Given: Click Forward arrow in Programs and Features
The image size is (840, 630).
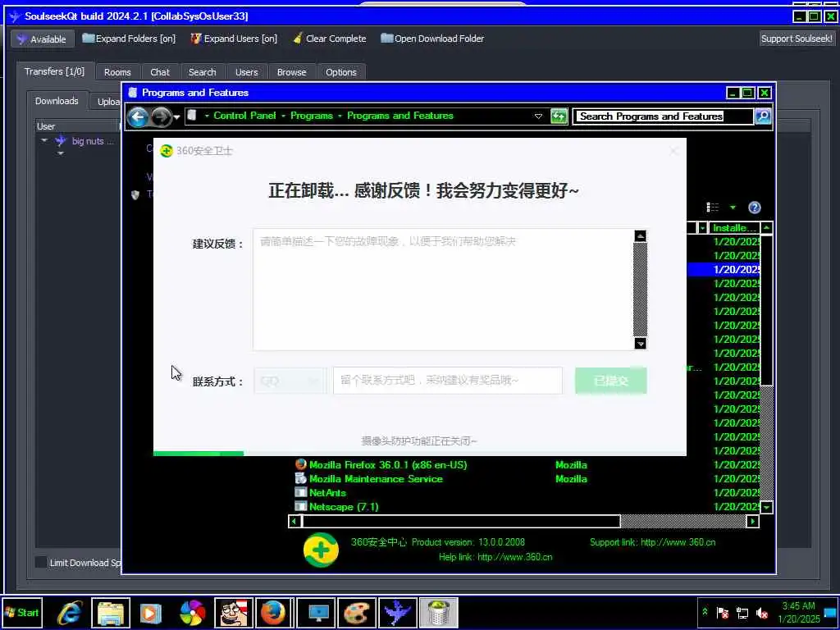Looking at the screenshot, I should tap(161, 116).
